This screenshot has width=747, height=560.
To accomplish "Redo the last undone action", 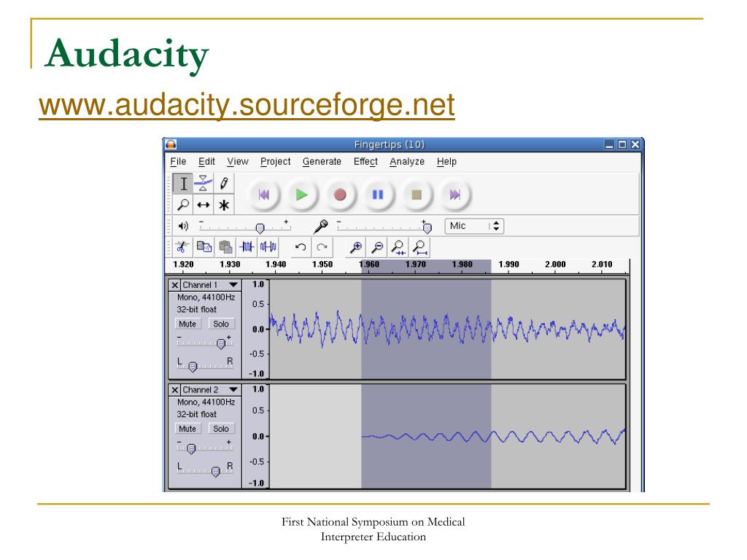I will pyautogui.click(x=322, y=246).
